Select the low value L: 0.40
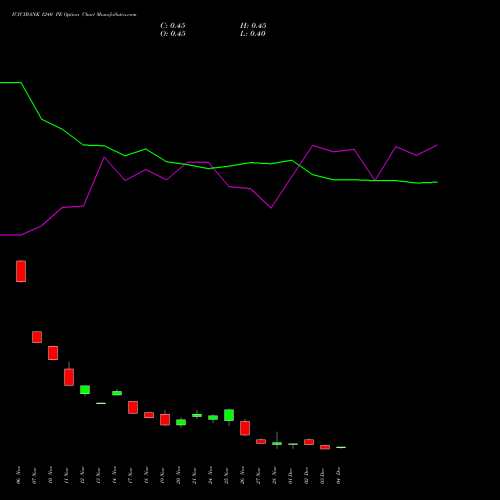Image resolution: width=500 pixels, height=500 pixels. (253, 34)
